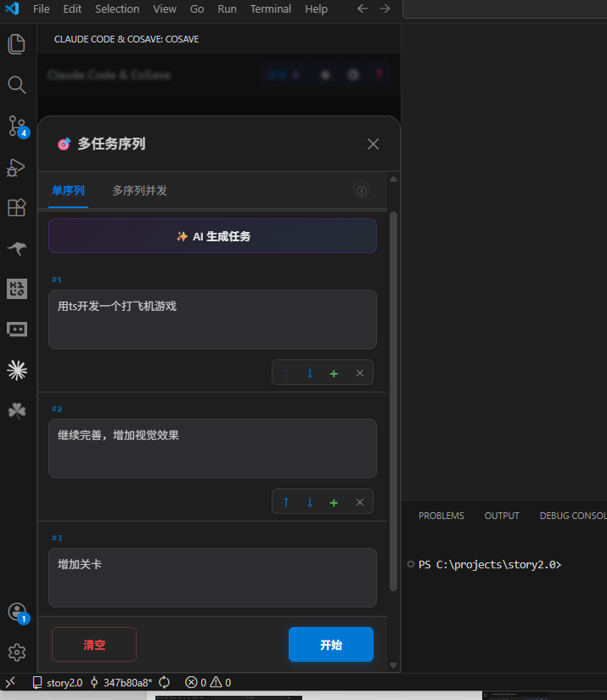The image size is (607, 700).
Task: Click the Claude starburst icon in activity bar
Action: (x=16, y=369)
